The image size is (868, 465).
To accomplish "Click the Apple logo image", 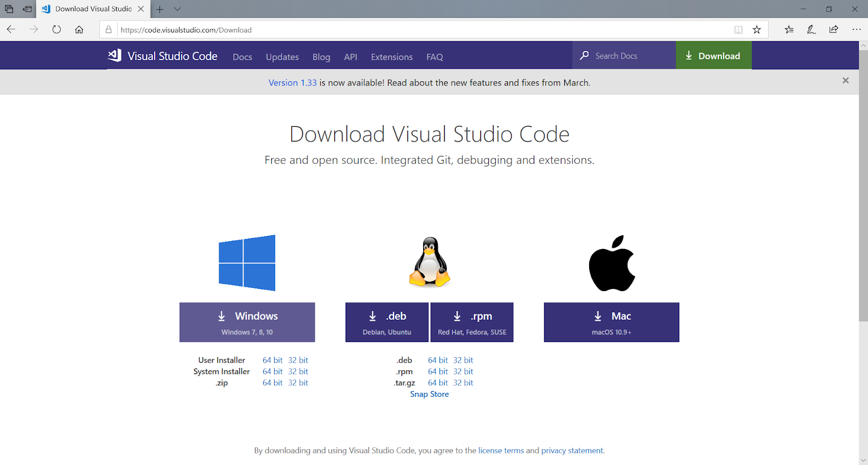I will (x=612, y=263).
